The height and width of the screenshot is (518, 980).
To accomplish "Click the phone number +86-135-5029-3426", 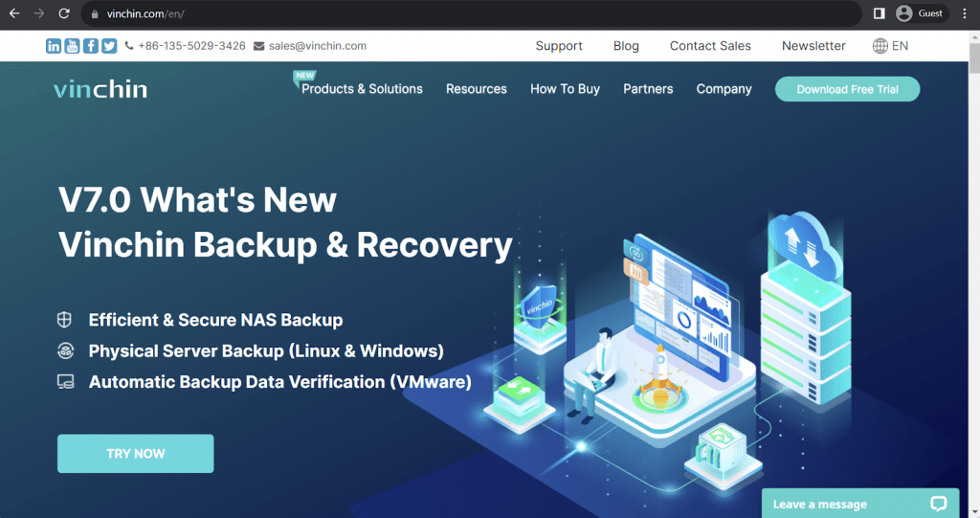I will [191, 46].
